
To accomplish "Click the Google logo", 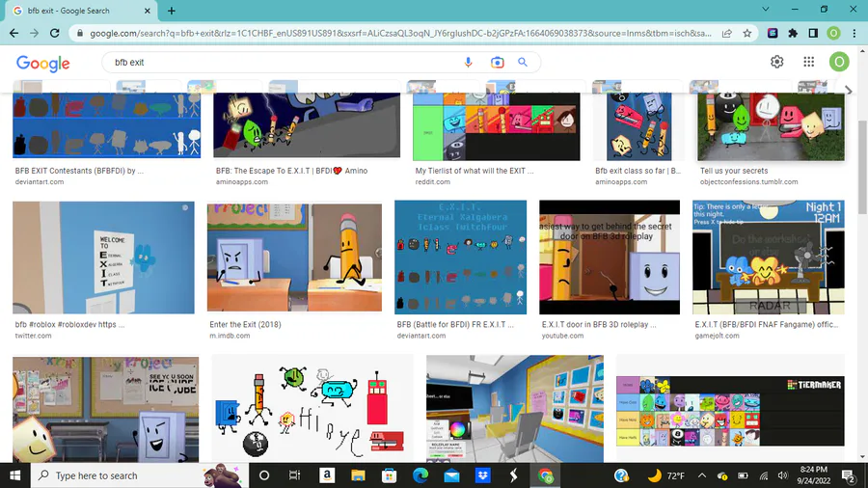I will (43, 63).
